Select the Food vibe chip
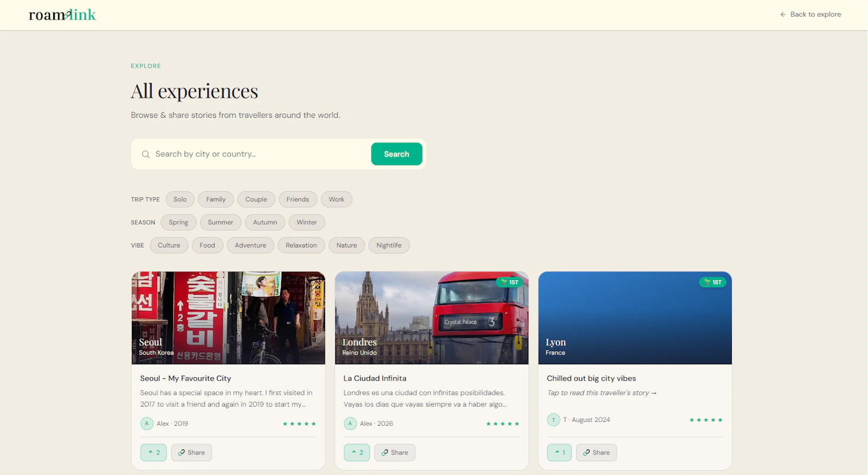 (x=207, y=245)
